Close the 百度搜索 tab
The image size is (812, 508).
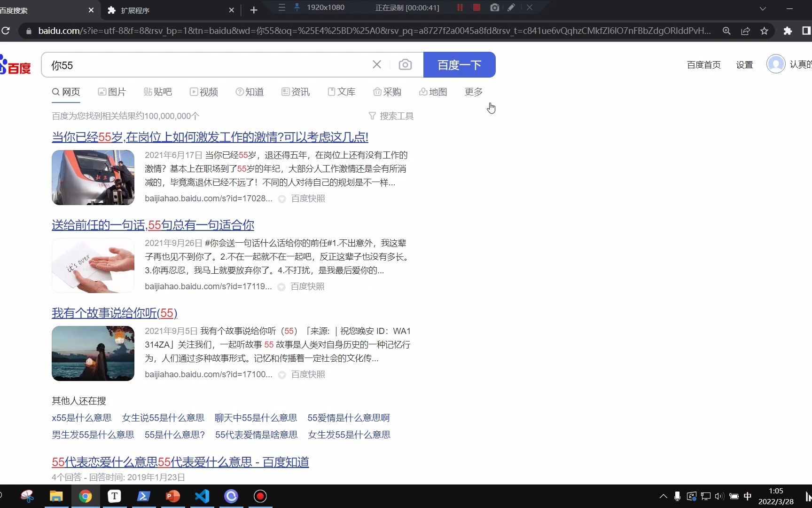pos(91,10)
